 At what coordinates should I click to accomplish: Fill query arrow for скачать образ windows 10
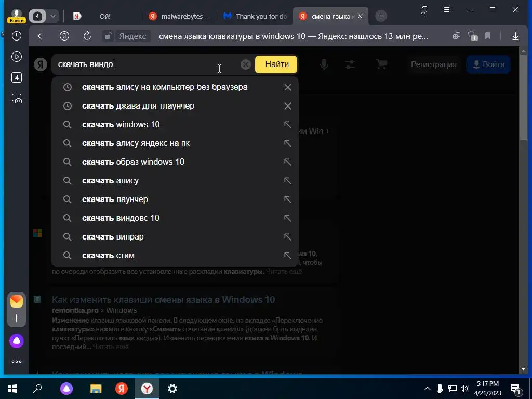[x=288, y=162]
